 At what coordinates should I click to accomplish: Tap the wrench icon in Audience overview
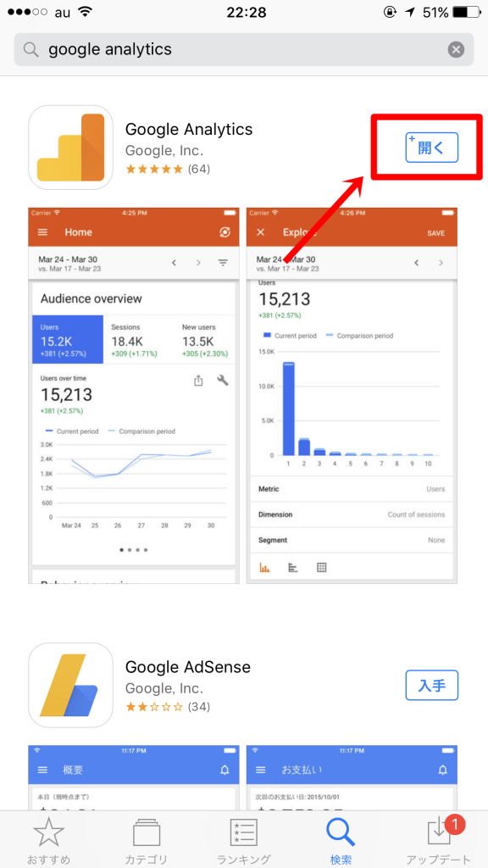pos(223,381)
